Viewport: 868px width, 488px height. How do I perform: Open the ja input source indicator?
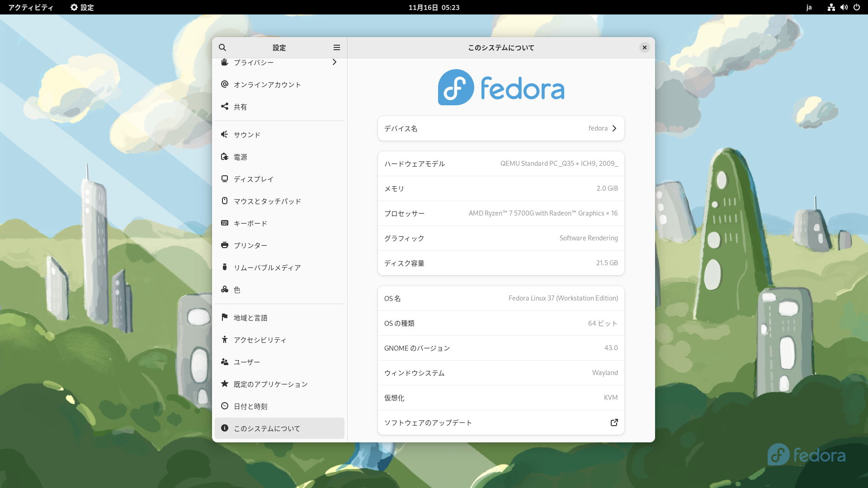tap(809, 7)
